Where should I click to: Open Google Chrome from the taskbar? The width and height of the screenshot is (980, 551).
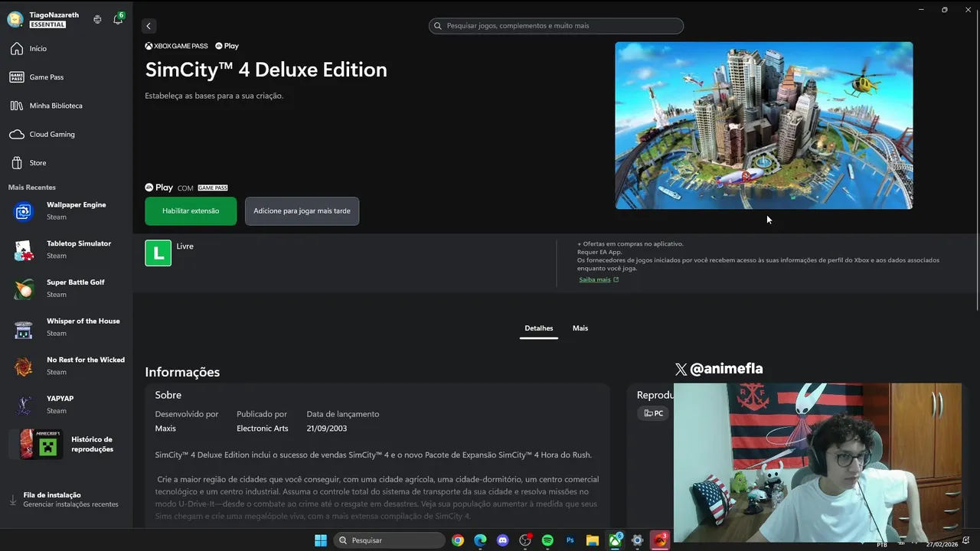point(458,540)
